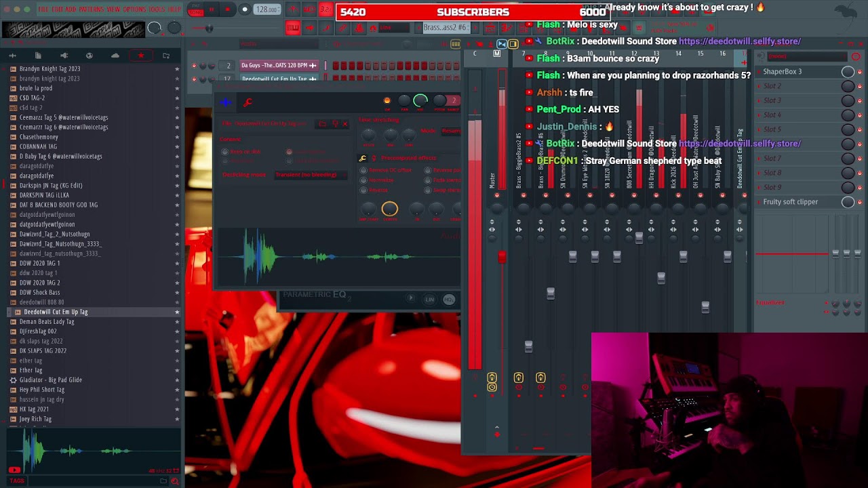Open the OPTIONS menu
The height and width of the screenshot is (488, 868).
pos(134,9)
